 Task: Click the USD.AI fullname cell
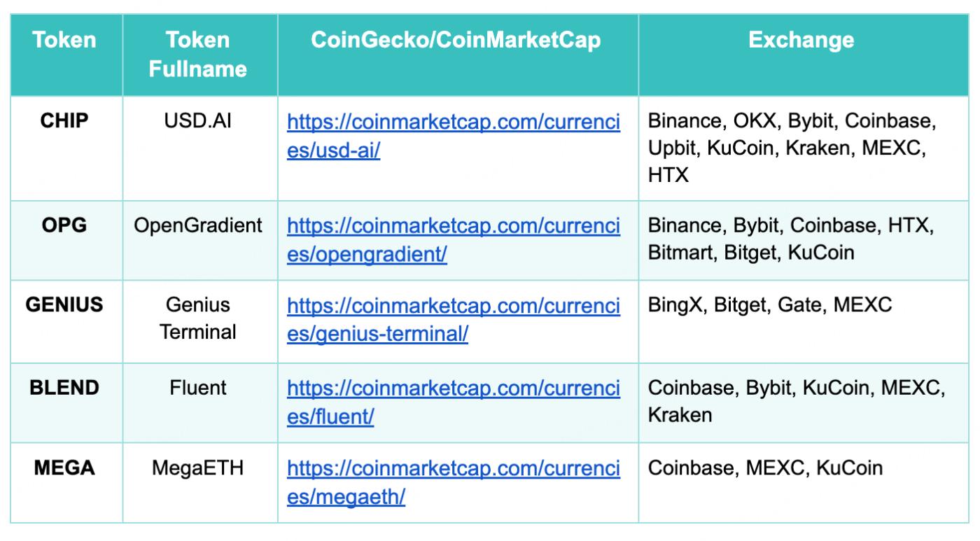198,121
